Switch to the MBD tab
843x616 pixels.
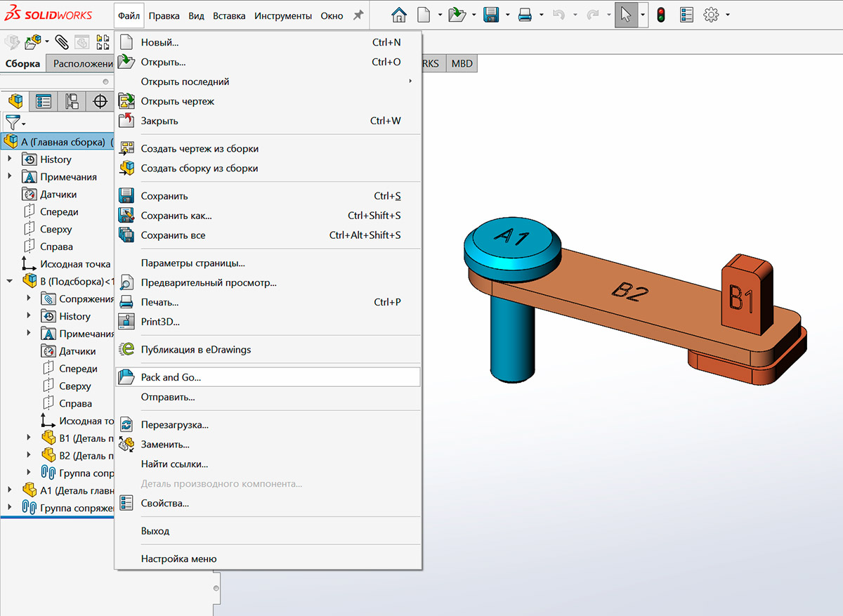462,63
